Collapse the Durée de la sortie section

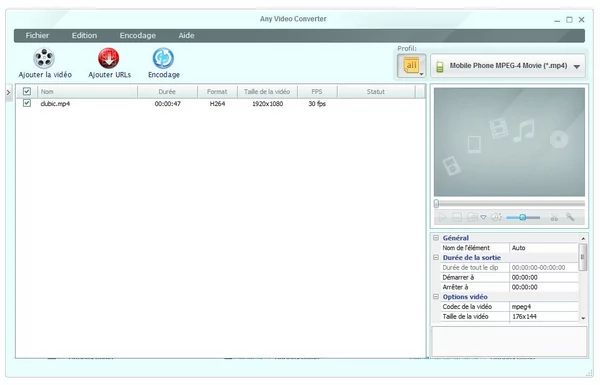pos(435,258)
